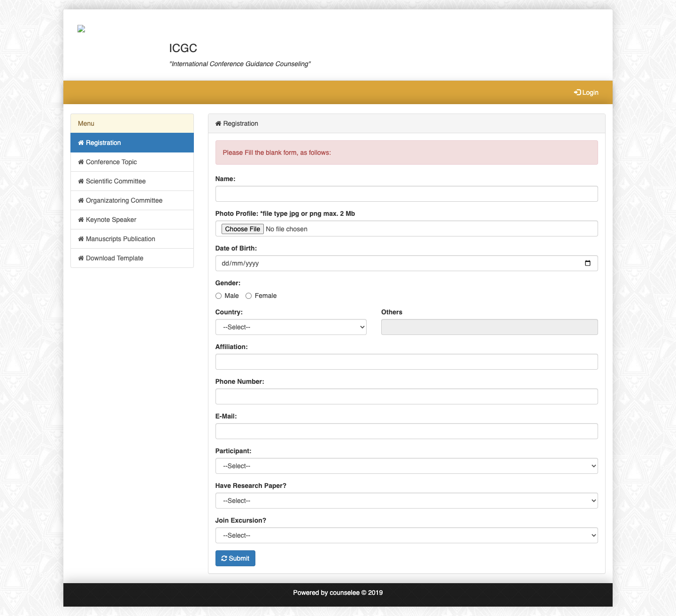Click the ICGC site title
This screenshot has width=676, height=616.
(x=183, y=48)
